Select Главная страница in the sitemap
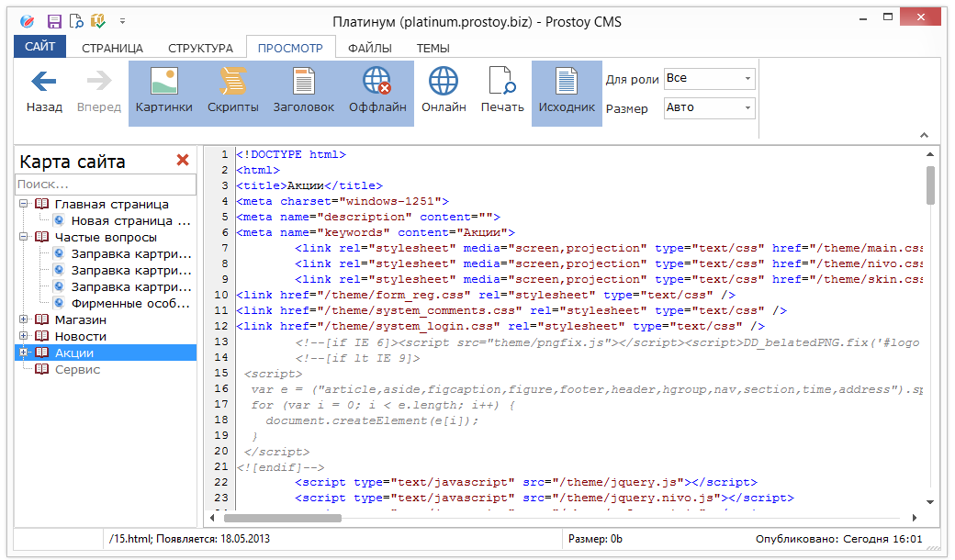Viewport: 955px width, 560px height. [111, 205]
